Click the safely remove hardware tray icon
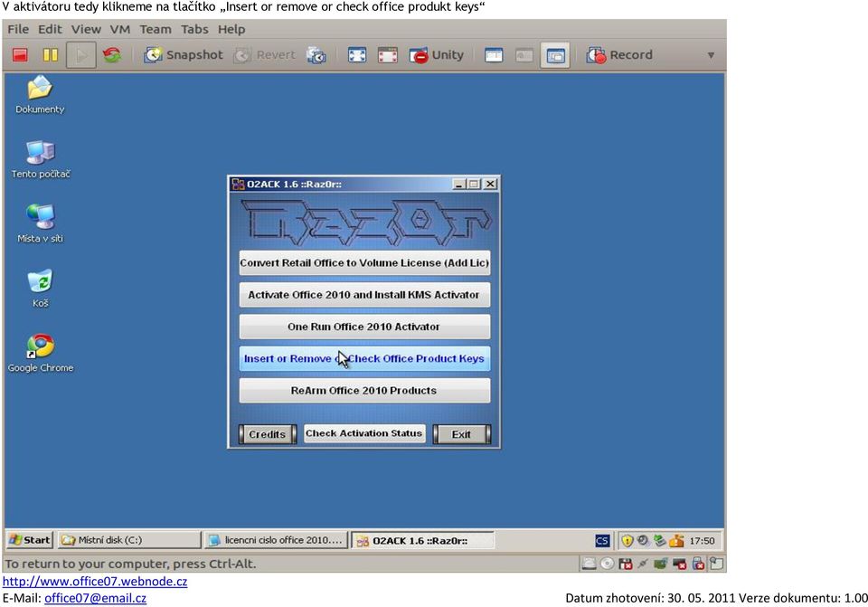868x607 pixels. [x=659, y=540]
